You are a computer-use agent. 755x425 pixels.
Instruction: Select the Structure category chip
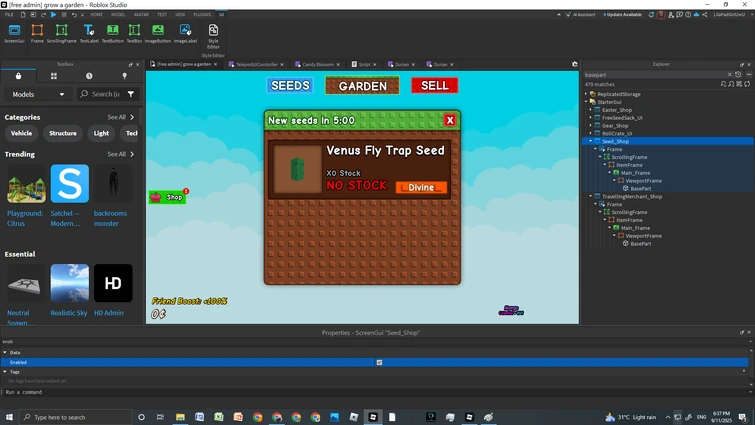(63, 133)
